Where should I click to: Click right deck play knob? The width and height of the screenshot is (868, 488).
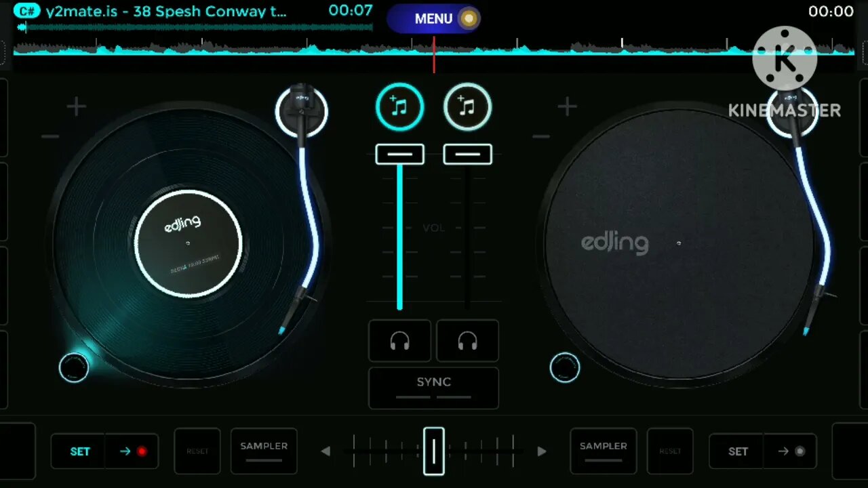[x=565, y=367]
